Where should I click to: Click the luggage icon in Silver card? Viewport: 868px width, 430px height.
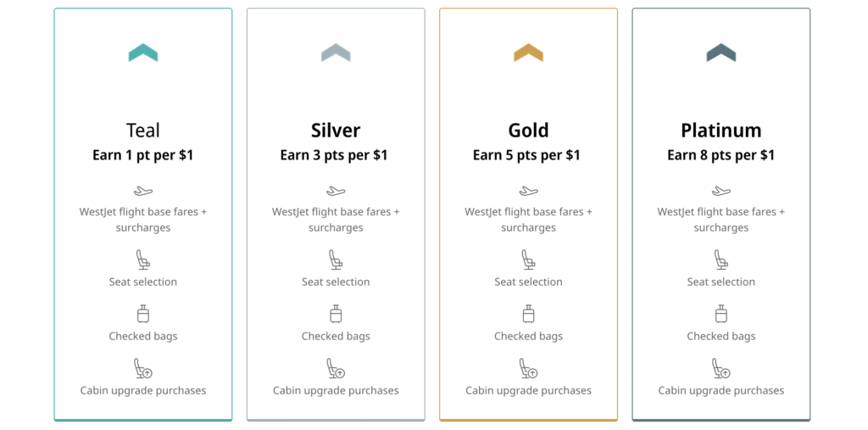[336, 314]
